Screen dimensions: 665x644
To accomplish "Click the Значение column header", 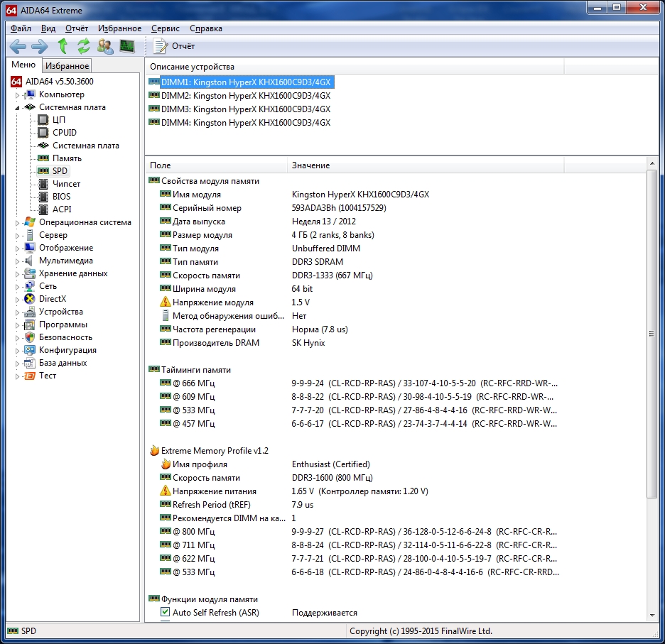I will [x=311, y=165].
